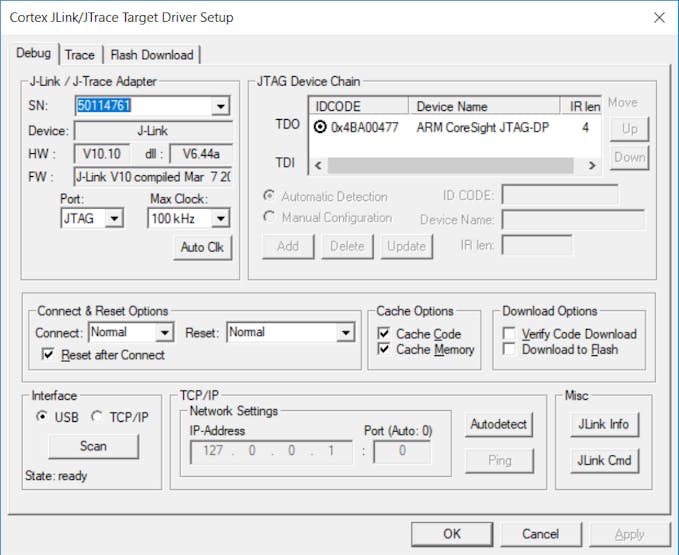The height and width of the screenshot is (555, 679).
Task: Open JLink Info
Action: 604,424
